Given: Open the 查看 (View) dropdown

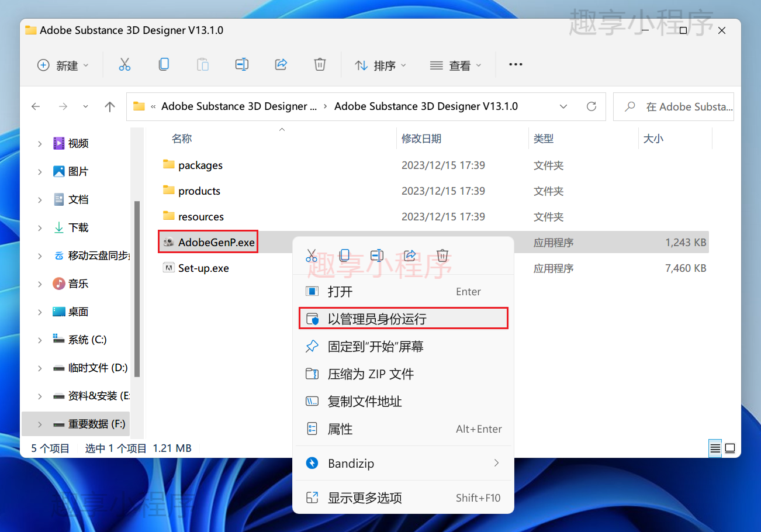Looking at the screenshot, I should pos(456,65).
